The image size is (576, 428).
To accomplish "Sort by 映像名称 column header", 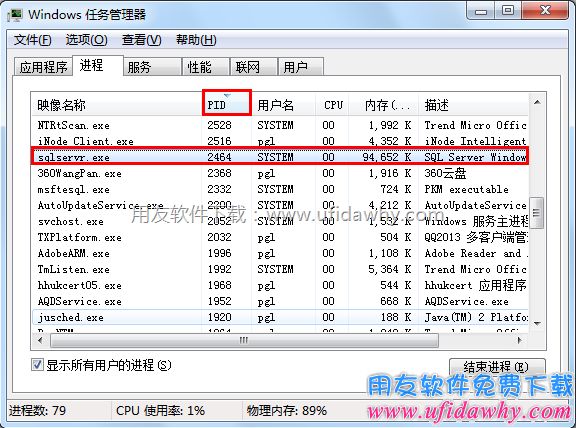I will click(x=117, y=105).
